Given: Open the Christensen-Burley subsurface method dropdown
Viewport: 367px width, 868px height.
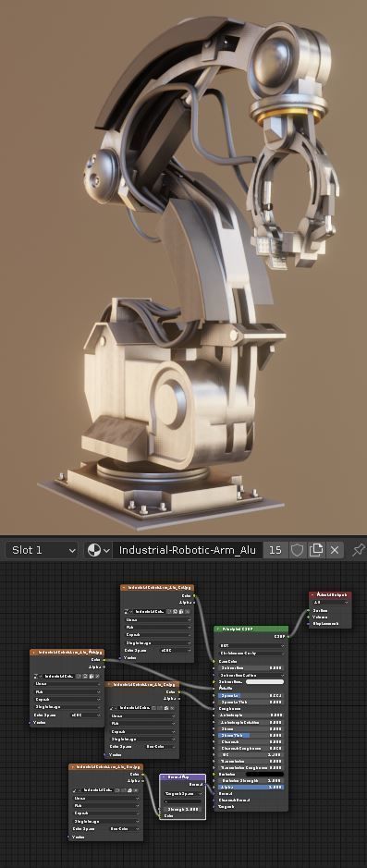Looking at the screenshot, I should click(x=251, y=654).
